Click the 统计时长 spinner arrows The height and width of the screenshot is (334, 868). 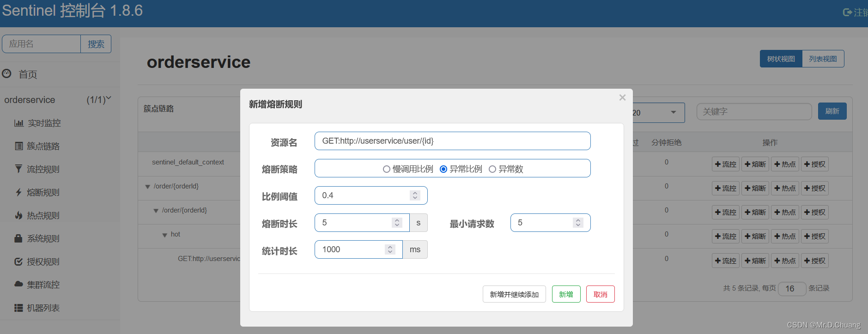click(x=390, y=249)
